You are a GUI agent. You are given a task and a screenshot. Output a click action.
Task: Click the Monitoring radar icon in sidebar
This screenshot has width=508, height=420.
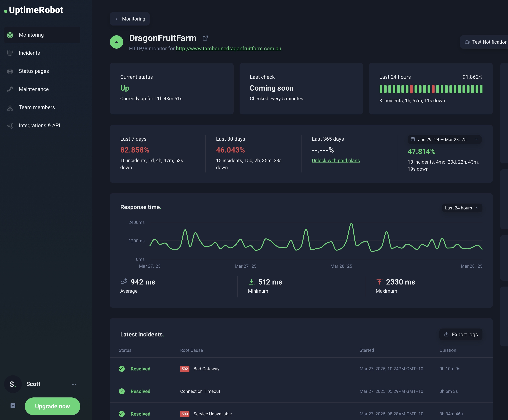point(10,35)
